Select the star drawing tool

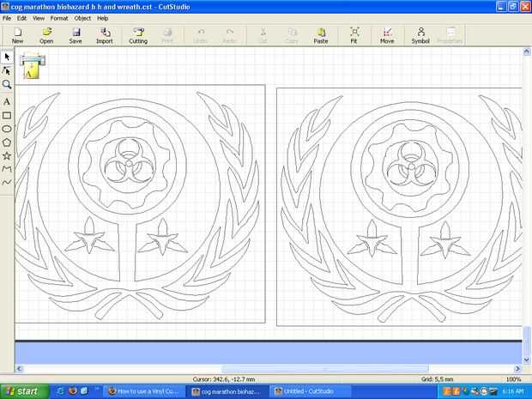[x=7, y=156]
